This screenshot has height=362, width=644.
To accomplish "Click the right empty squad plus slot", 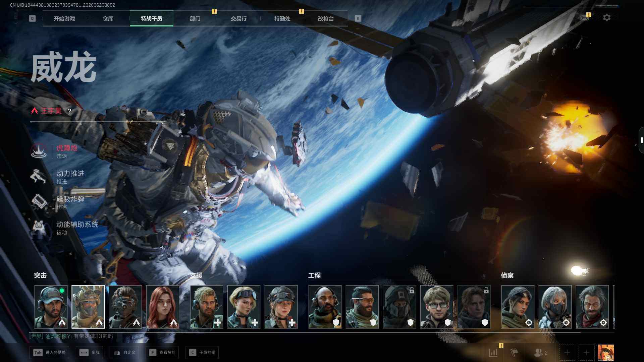I will point(586,353).
